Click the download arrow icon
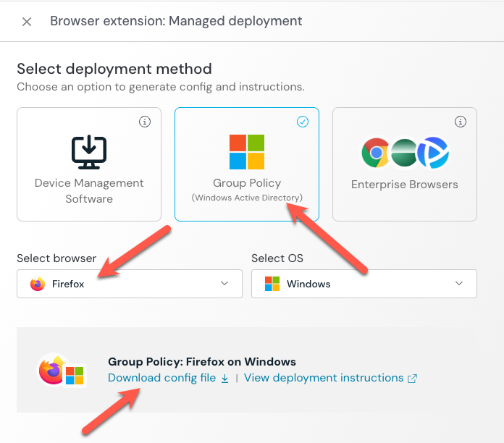 pyautogui.click(x=224, y=379)
